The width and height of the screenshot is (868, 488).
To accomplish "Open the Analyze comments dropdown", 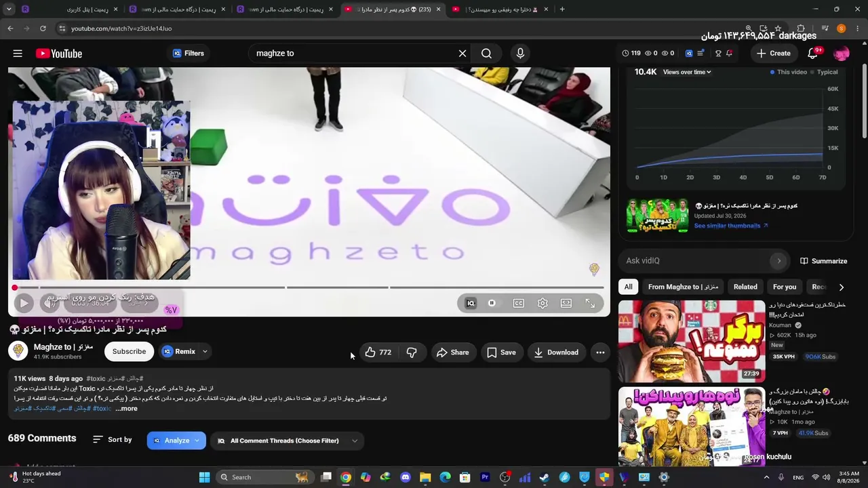I will (x=176, y=441).
